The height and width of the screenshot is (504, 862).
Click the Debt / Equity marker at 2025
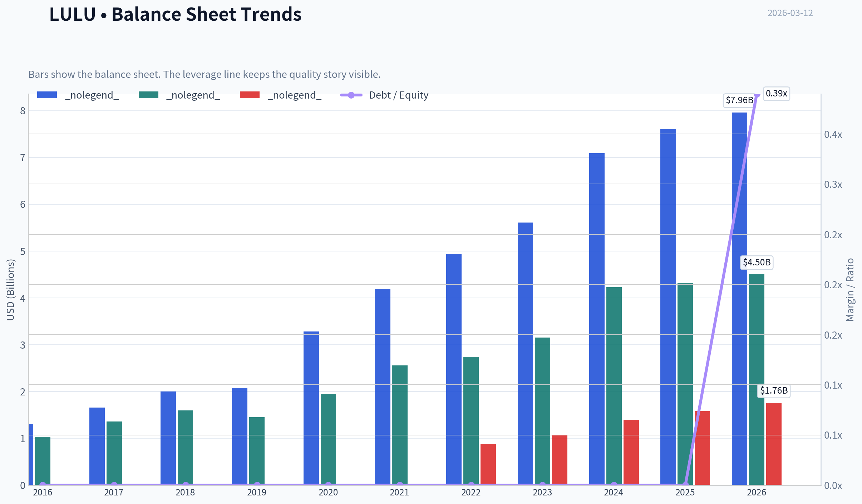685,485
